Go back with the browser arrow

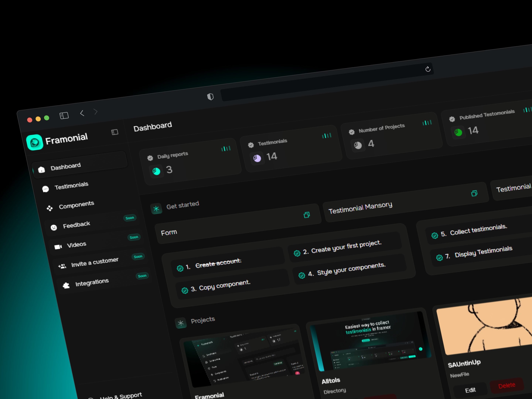pos(82,113)
